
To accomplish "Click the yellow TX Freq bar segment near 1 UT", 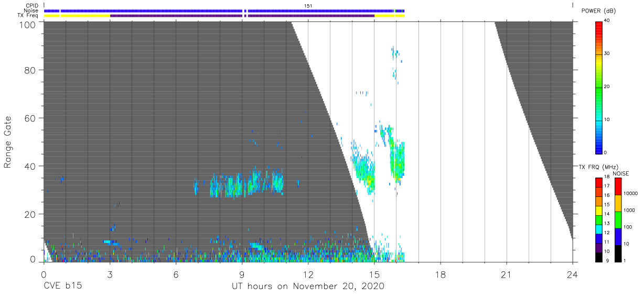I will coord(85,16).
